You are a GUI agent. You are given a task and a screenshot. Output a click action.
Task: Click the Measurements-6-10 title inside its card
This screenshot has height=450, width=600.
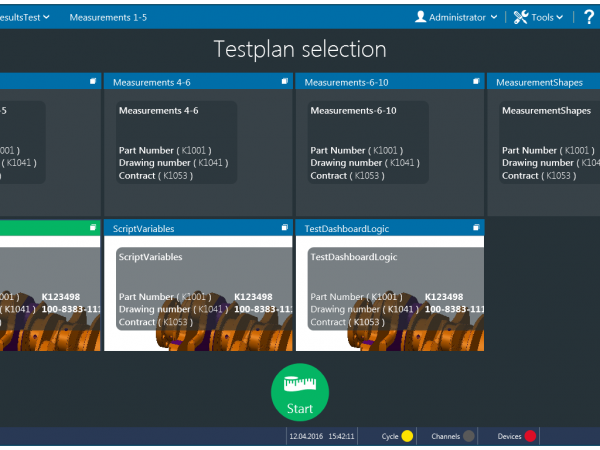point(353,111)
